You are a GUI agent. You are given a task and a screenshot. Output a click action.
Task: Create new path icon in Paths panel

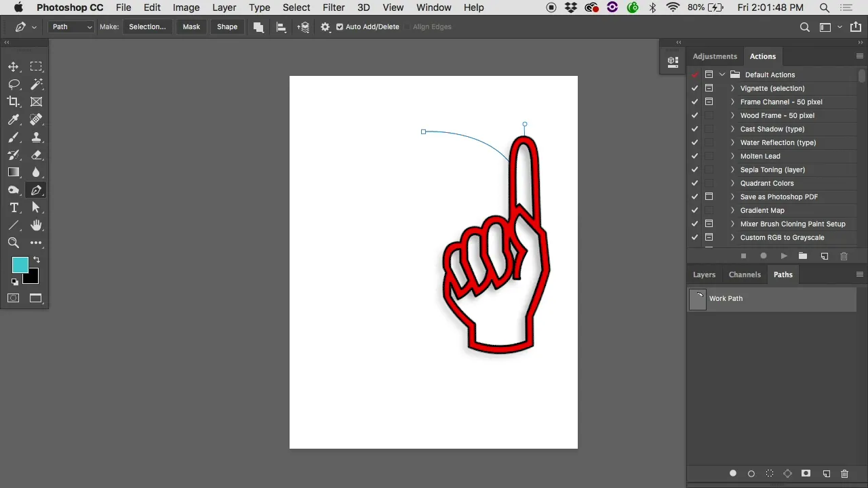pyautogui.click(x=826, y=474)
